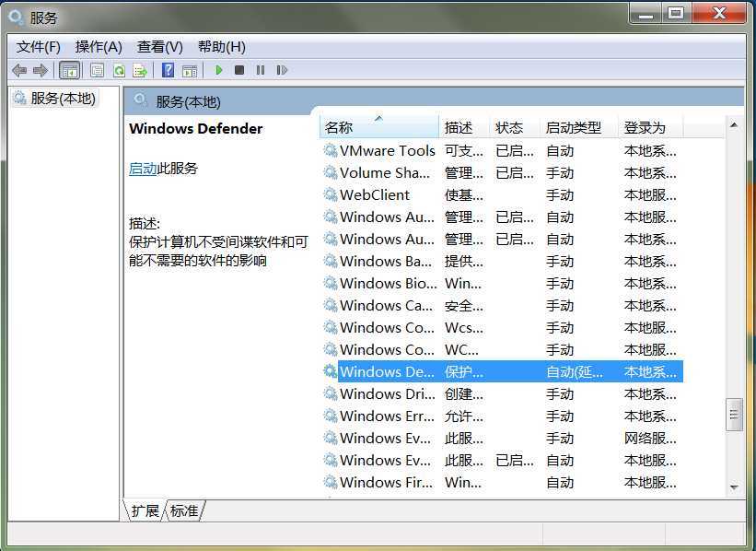Select the Volume Sha... service name
The image size is (756, 551).
click(384, 172)
